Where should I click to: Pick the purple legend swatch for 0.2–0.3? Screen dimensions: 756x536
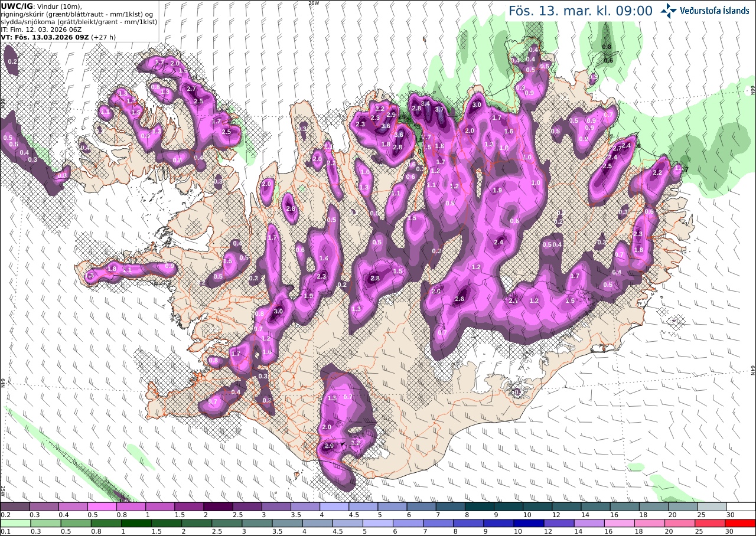[x=15, y=506]
